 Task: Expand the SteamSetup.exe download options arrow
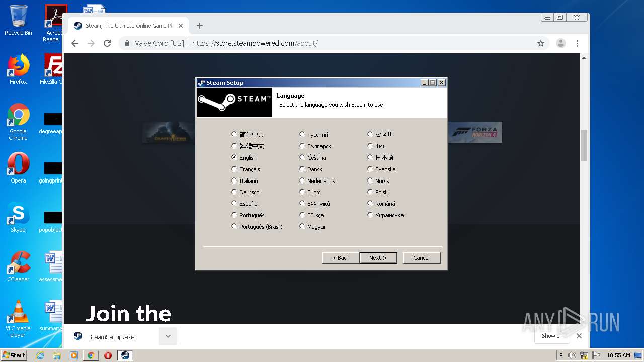168,337
